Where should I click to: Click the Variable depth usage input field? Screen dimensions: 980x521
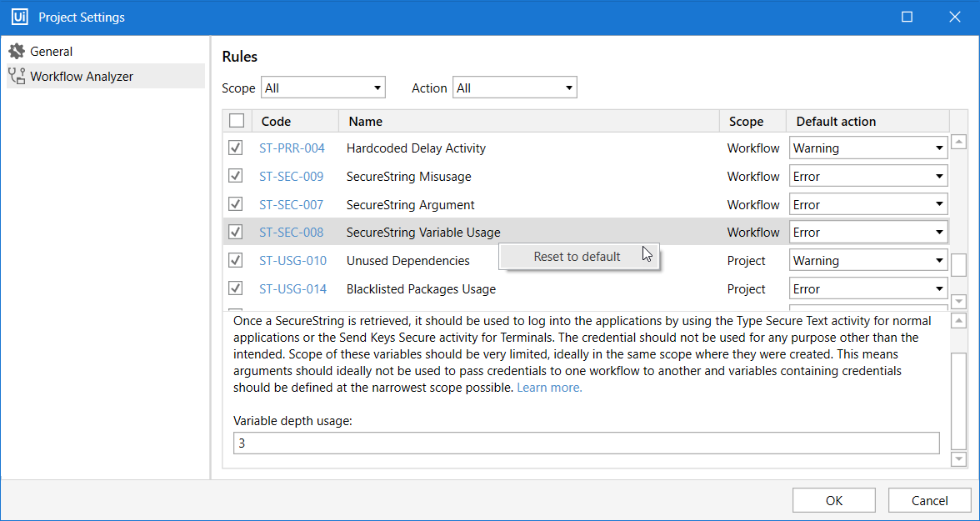pyautogui.click(x=586, y=443)
